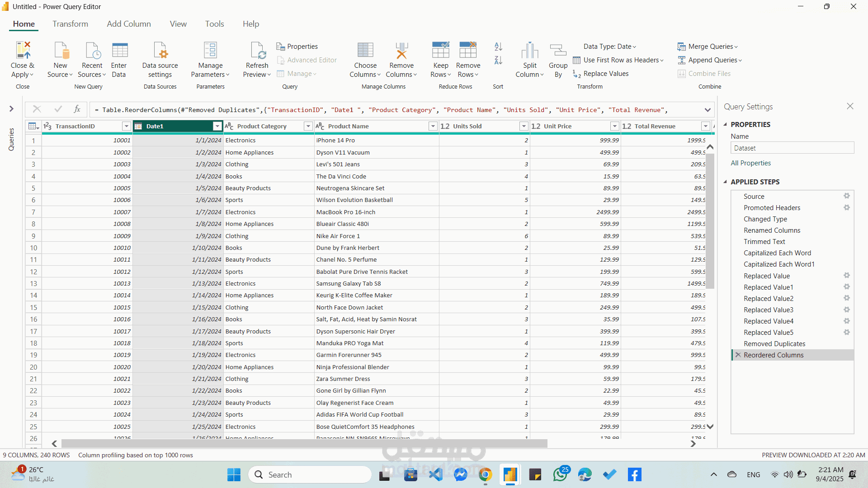Click the Group By icon
Screen dimensions: 868x488
[558, 51]
